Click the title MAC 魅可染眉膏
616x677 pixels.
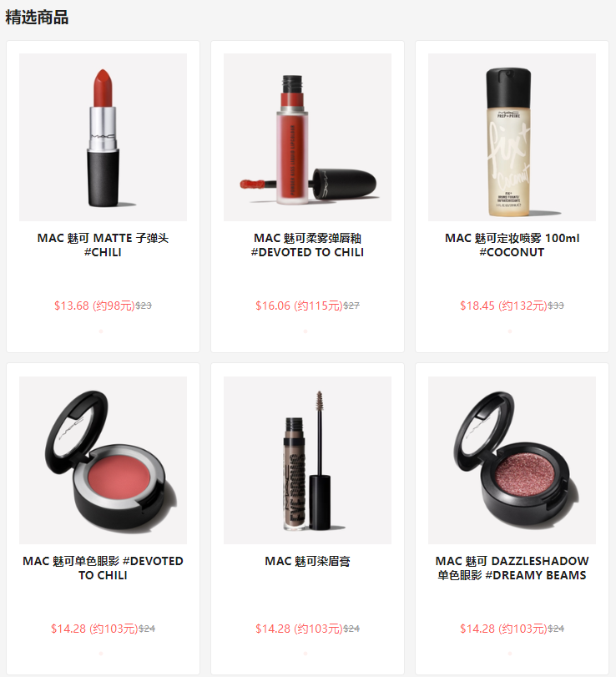(x=307, y=561)
